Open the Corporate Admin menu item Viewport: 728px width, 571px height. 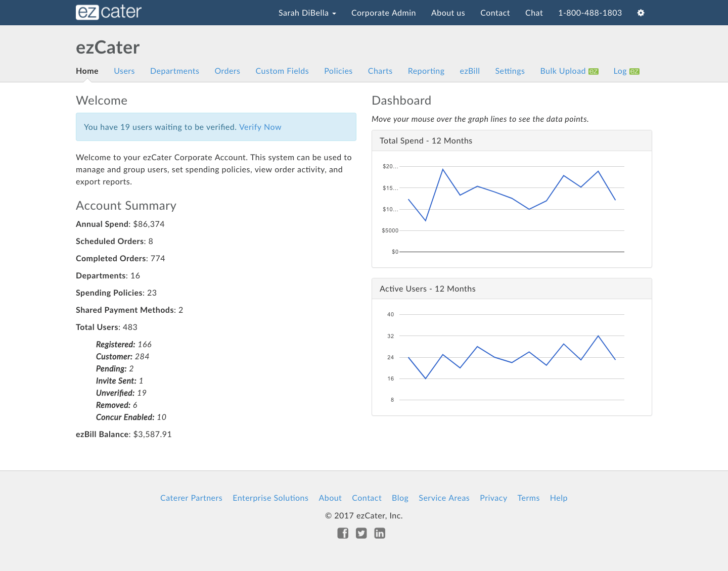(x=384, y=13)
